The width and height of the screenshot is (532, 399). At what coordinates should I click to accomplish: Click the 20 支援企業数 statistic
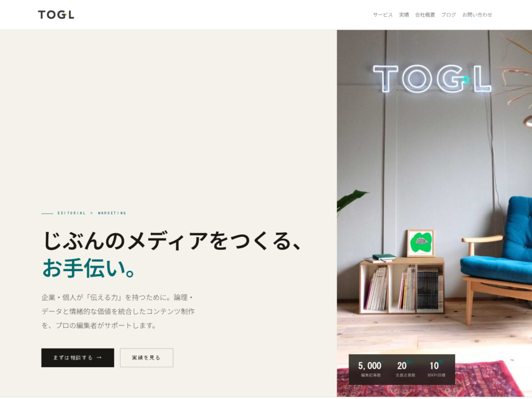pyautogui.click(x=405, y=369)
